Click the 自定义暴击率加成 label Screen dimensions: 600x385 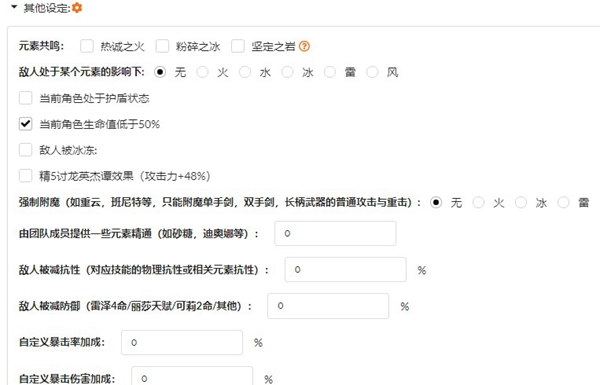pos(62,342)
